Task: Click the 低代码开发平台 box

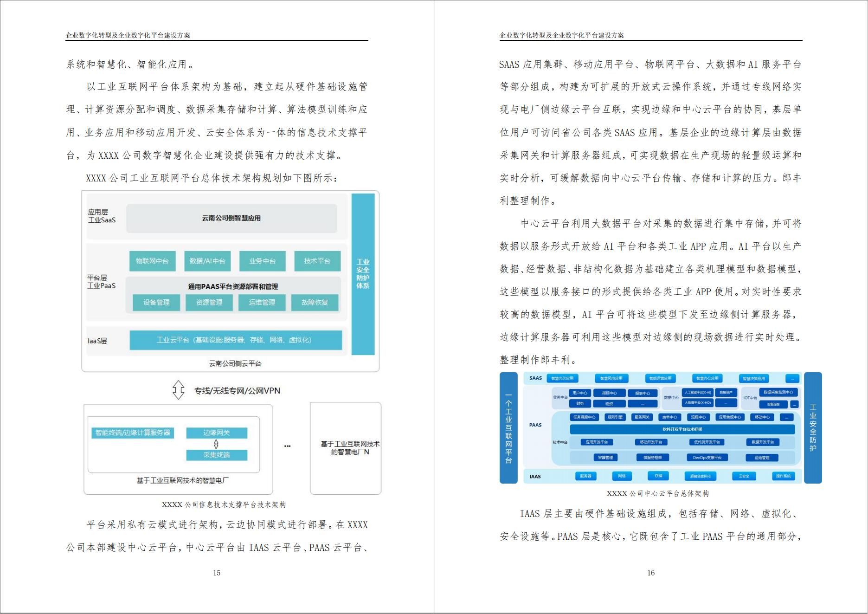Action: point(707,442)
